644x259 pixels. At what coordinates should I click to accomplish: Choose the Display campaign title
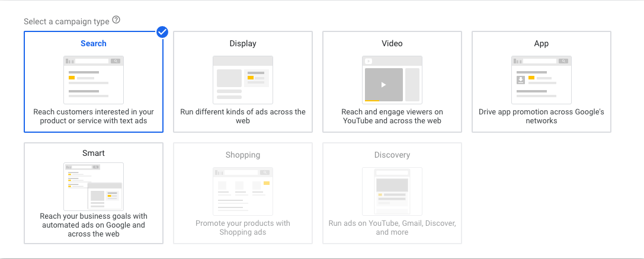coord(243,44)
